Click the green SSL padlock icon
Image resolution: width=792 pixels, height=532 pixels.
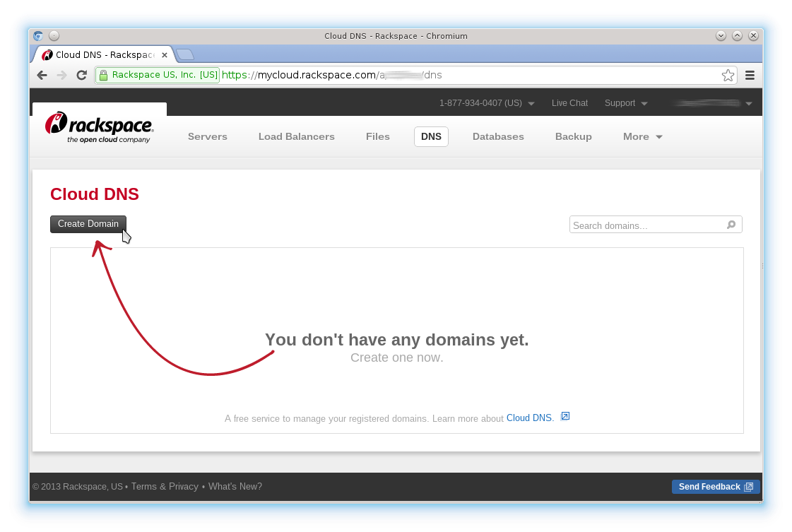click(104, 76)
